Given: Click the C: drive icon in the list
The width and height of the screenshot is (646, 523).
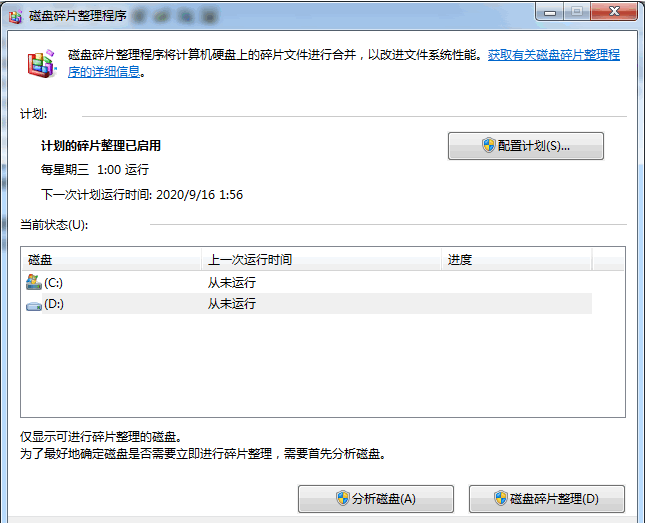Looking at the screenshot, I should (x=34, y=283).
